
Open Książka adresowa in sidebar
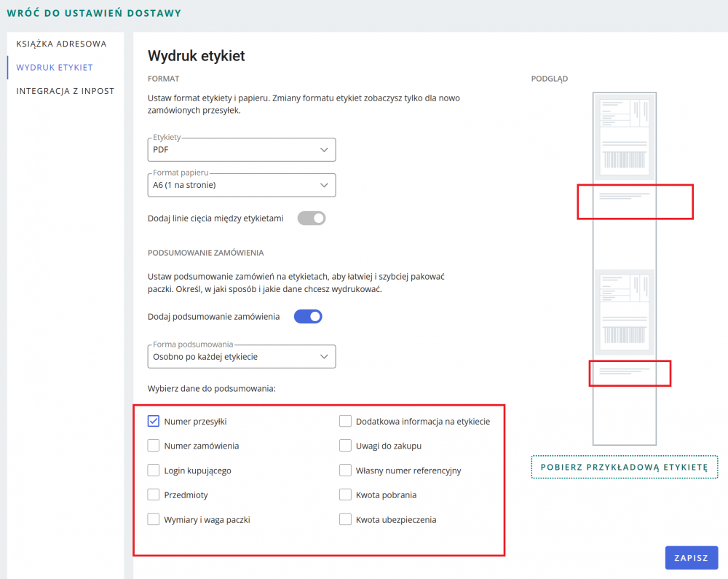pos(61,44)
